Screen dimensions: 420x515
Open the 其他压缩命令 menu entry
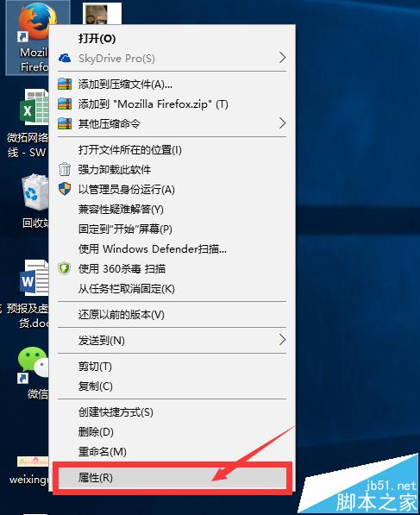(172, 124)
